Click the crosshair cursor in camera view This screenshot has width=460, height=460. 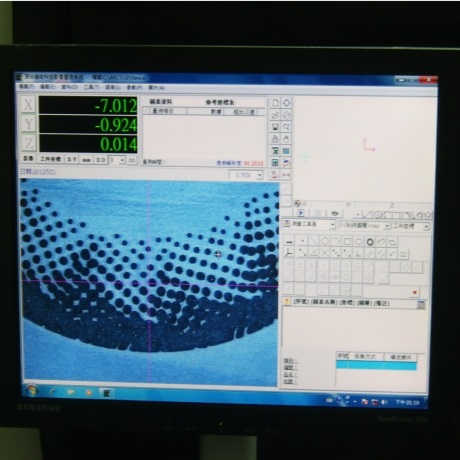[218, 254]
